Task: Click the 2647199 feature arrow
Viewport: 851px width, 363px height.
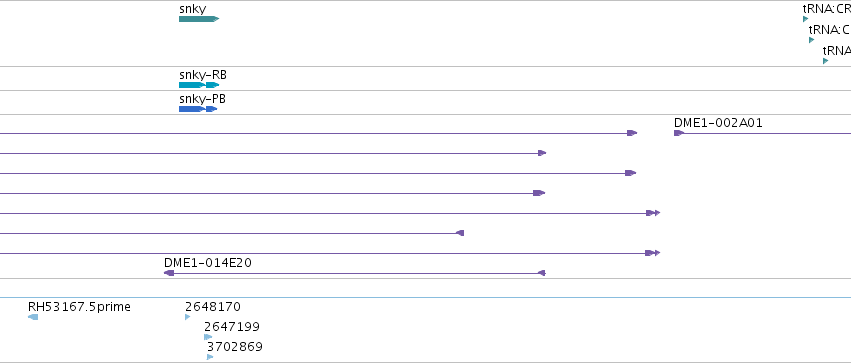Action: 208,337
